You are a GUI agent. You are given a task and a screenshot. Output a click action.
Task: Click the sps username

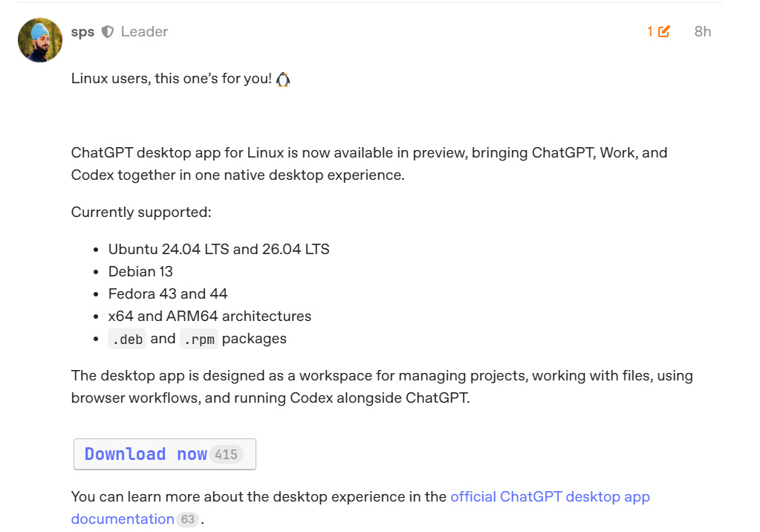click(x=82, y=31)
